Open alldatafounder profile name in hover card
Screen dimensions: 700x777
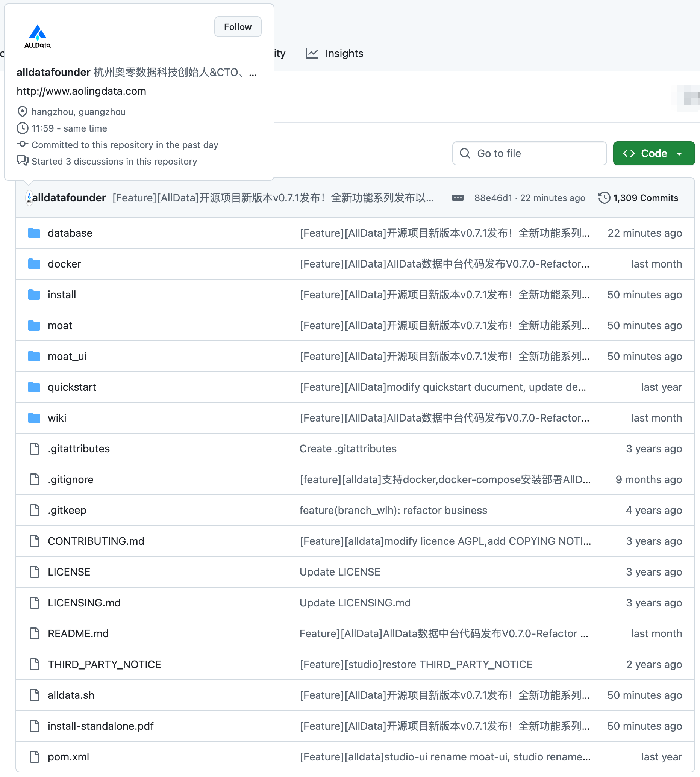(53, 72)
